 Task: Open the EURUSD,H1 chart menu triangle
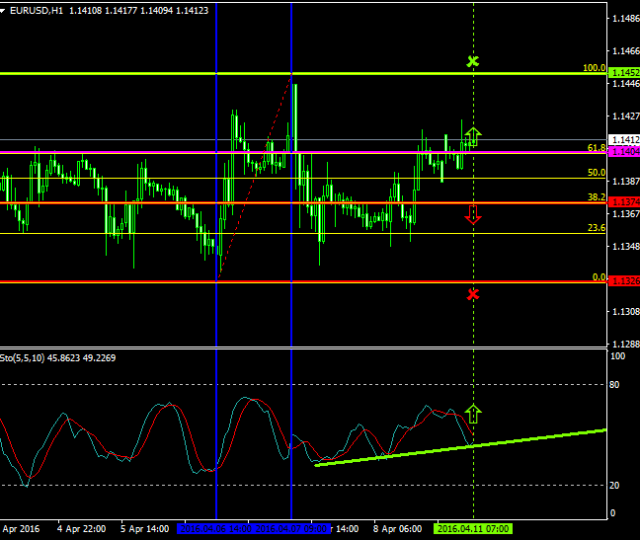[4, 9]
